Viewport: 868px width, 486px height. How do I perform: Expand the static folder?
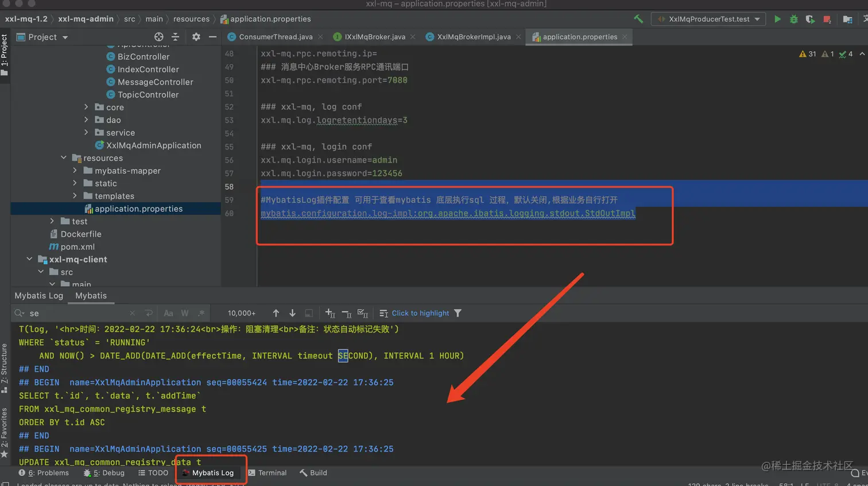click(75, 183)
